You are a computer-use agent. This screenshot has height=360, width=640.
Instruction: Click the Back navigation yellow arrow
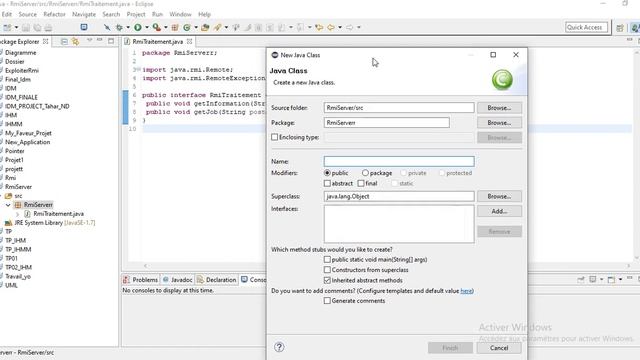(x=331, y=27)
